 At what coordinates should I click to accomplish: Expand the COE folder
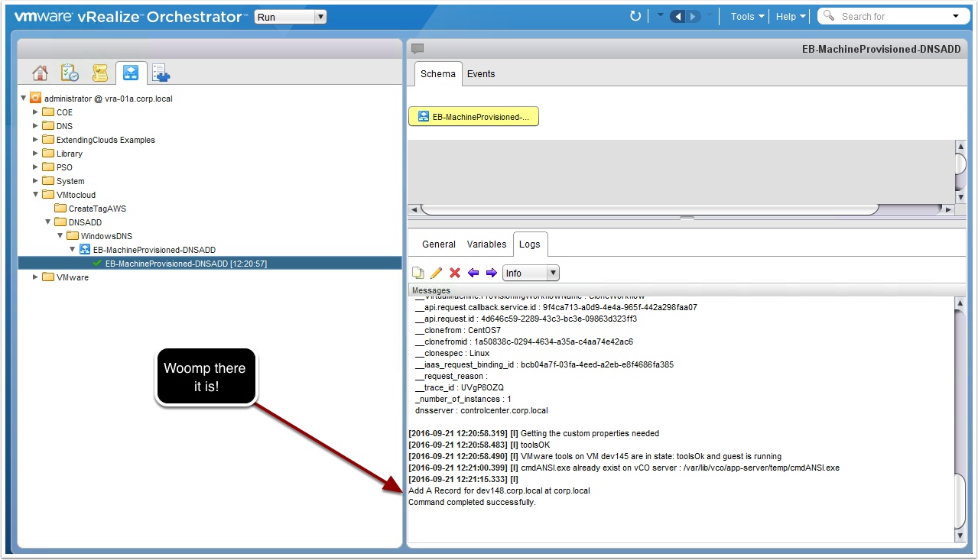click(x=35, y=112)
